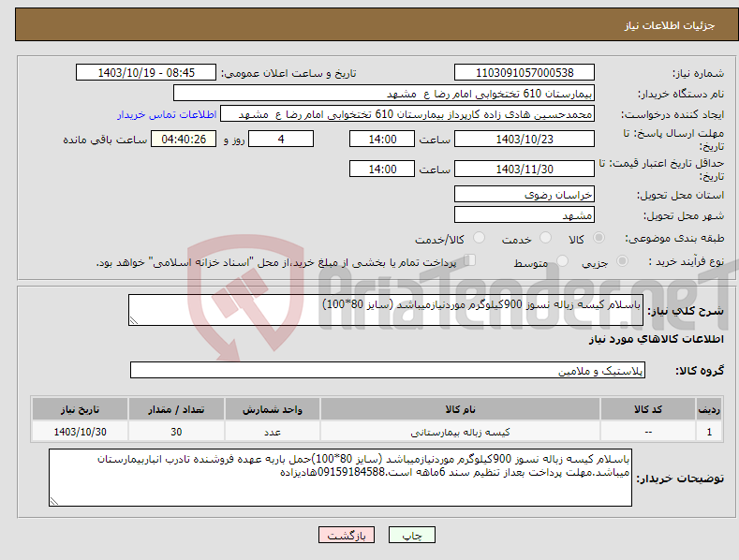This screenshot has height=560, width=739.
Task: Click the کیسه زباله بیمارستانی item cell
Action: (x=460, y=432)
